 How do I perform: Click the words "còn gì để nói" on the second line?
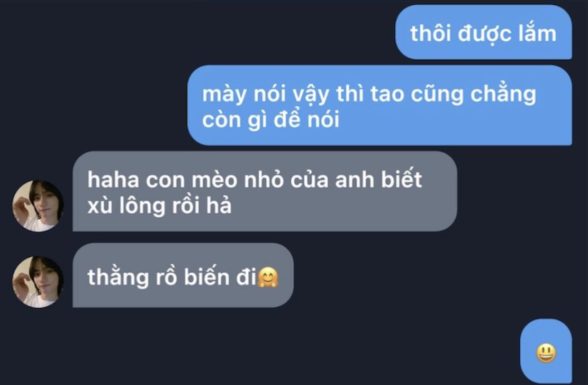pos(271,120)
